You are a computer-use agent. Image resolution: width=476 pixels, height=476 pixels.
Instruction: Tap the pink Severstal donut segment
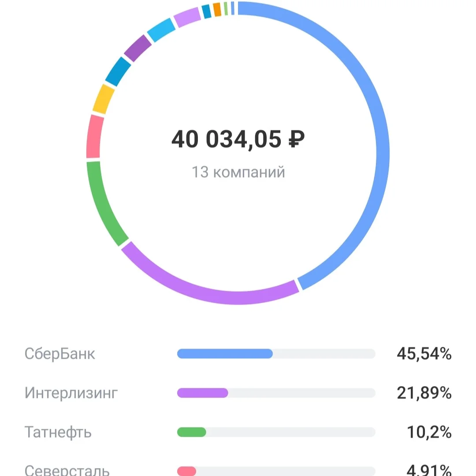[x=94, y=137]
